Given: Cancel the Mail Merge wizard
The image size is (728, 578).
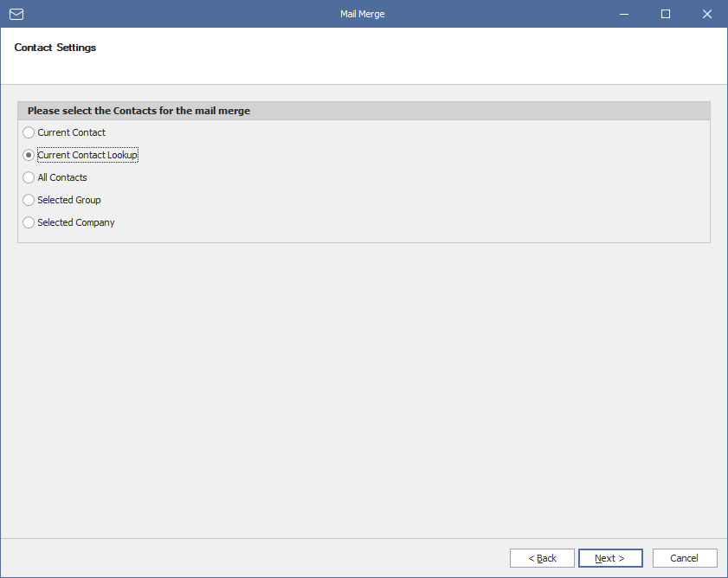Looking at the screenshot, I should [685, 558].
